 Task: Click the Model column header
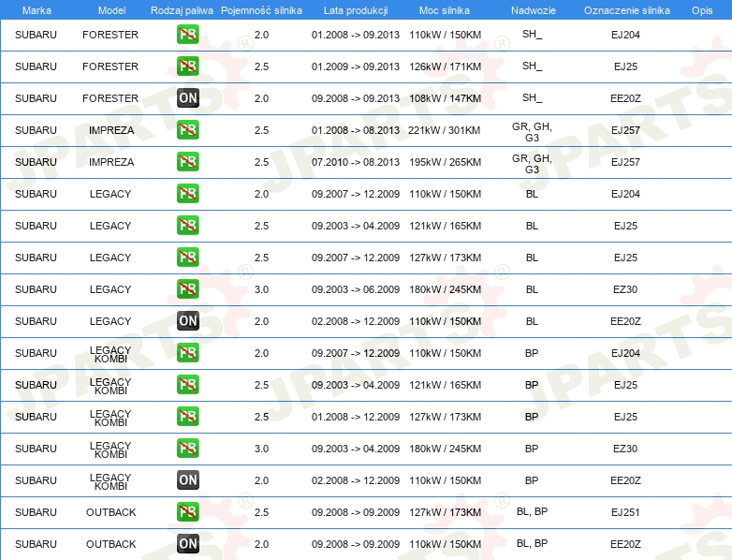click(x=111, y=10)
